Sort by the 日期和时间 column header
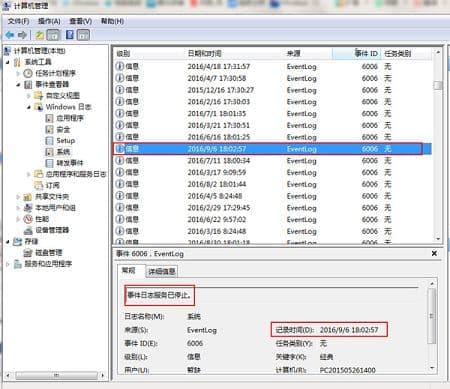The image size is (450, 389). click(x=204, y=53)
